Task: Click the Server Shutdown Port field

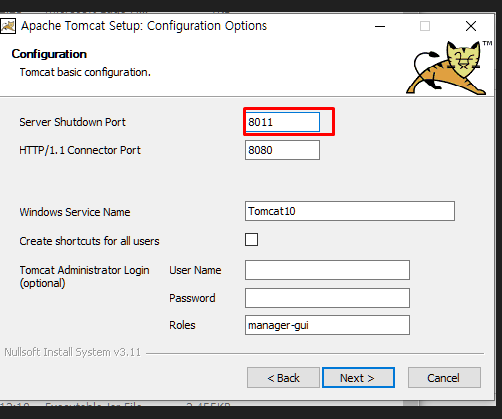Action: [x=282, y=122]
